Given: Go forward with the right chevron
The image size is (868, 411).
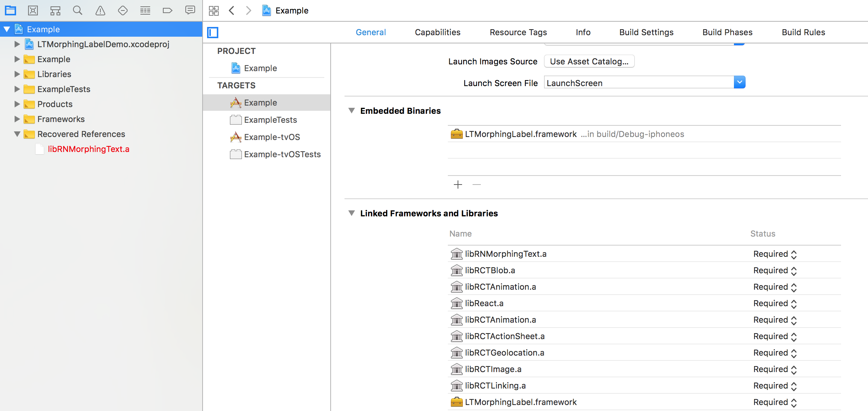Looking at the screenshot, I should (x=249, y=10).
